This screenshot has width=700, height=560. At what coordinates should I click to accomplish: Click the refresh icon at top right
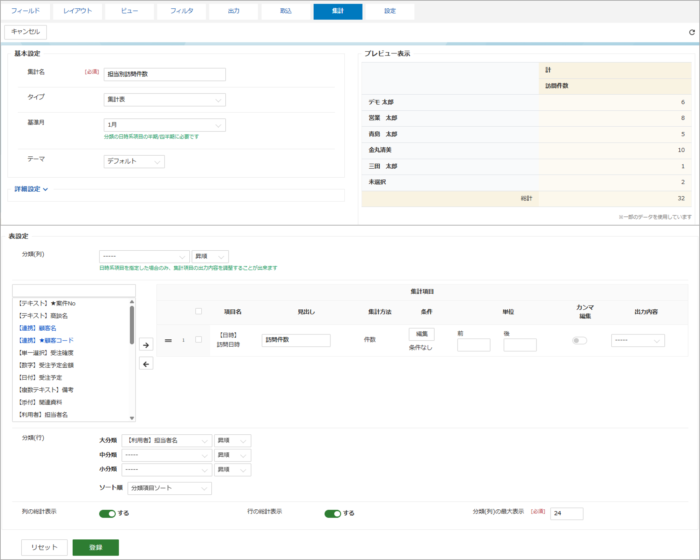692,32
